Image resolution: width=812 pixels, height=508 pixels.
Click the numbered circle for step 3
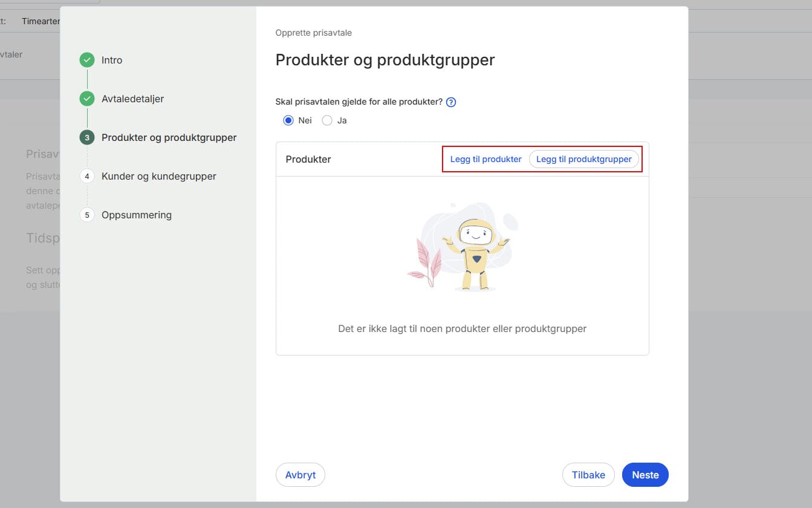coord(87,137)
